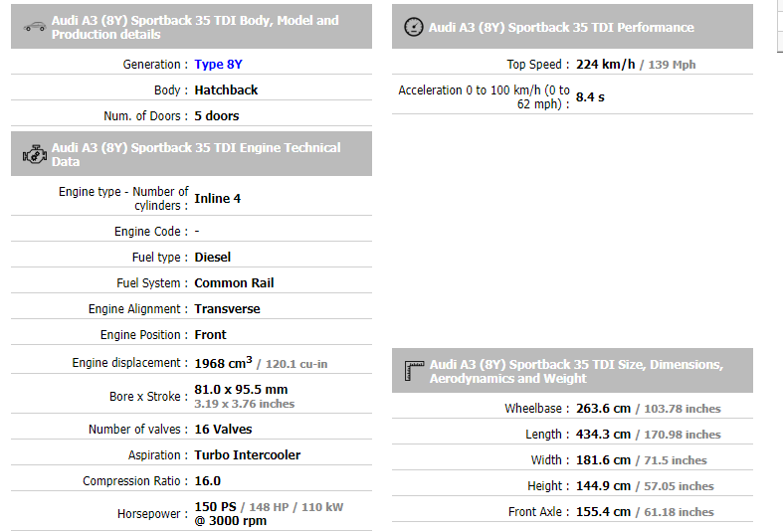The image size is (783, 532).
Task: Open the Type 8Y generation link
Action: click(x=218, y=65)
